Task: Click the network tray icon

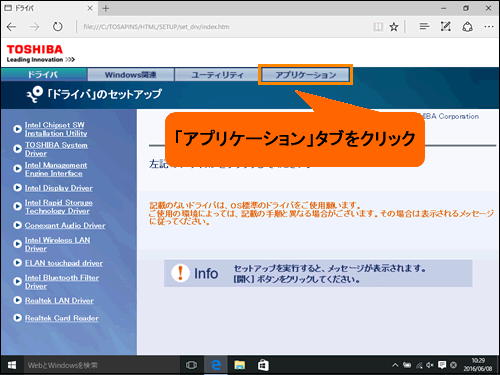Action: tap(419, 366)
